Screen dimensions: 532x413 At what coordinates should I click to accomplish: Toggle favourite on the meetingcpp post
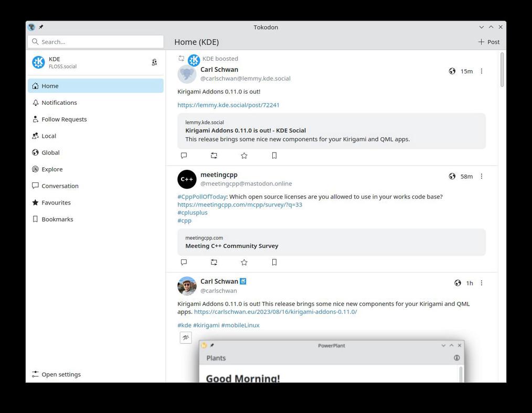point(243,262)
